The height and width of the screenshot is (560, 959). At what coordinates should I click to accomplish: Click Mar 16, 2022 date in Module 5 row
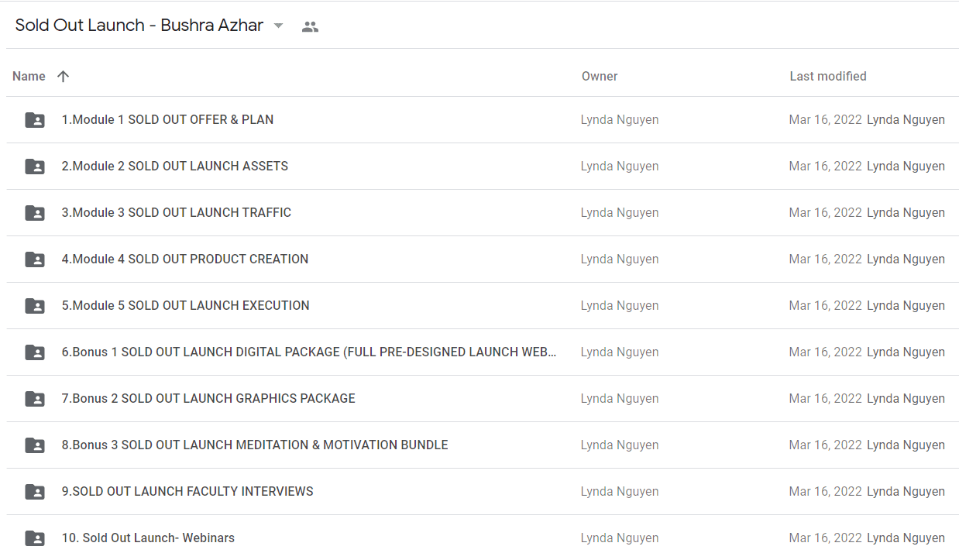(x=826, y=305)
